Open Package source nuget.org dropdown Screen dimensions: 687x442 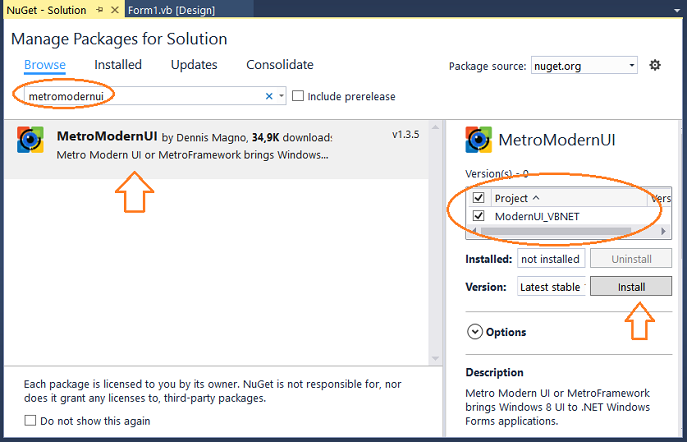pos(584,65)
